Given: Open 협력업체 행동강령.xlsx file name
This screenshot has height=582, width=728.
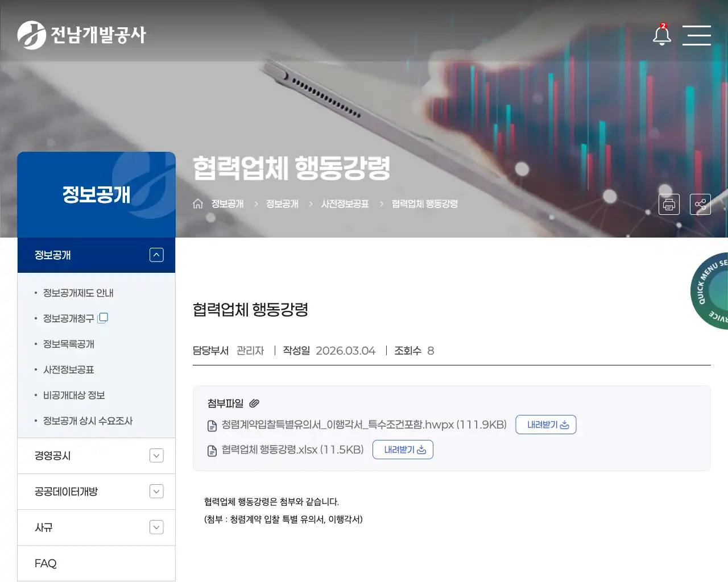Looking at the screenshot, I should 292,450.
